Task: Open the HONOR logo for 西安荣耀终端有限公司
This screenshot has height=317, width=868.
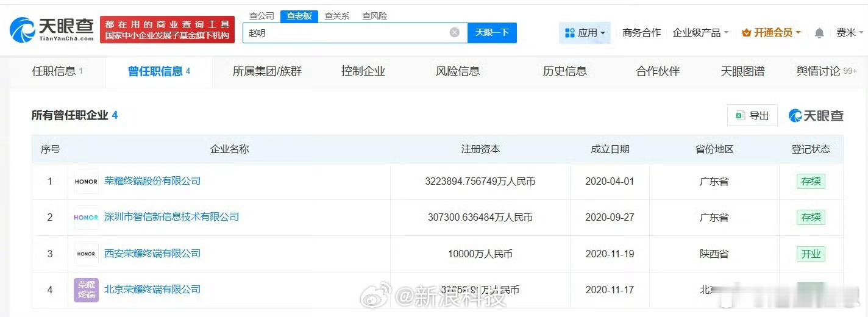Action: tap(86, 254)
